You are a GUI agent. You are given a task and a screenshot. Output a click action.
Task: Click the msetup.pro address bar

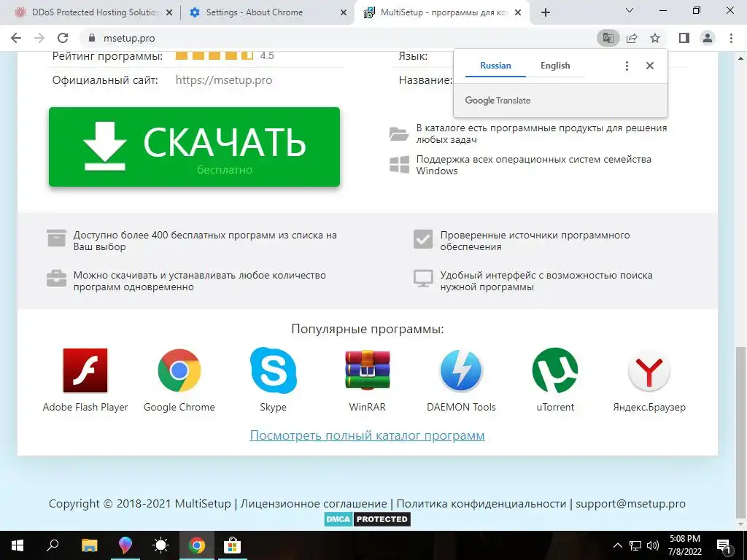(x=338, y=38)
